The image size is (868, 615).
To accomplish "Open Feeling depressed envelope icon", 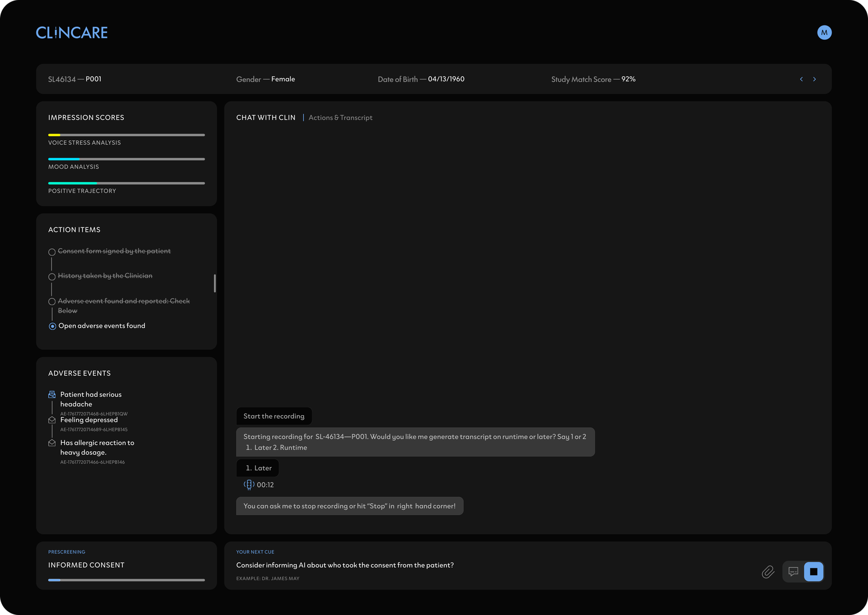I will (x=52, y=420).
